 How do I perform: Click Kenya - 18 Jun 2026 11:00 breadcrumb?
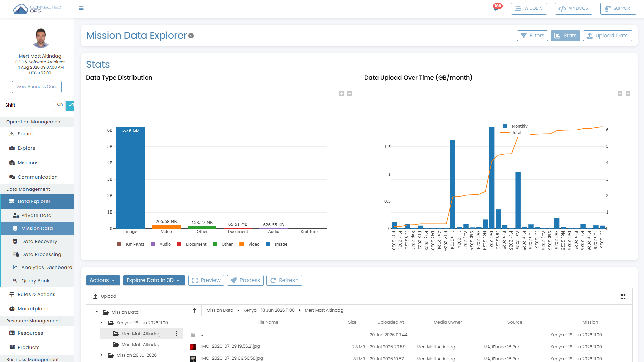269,310
